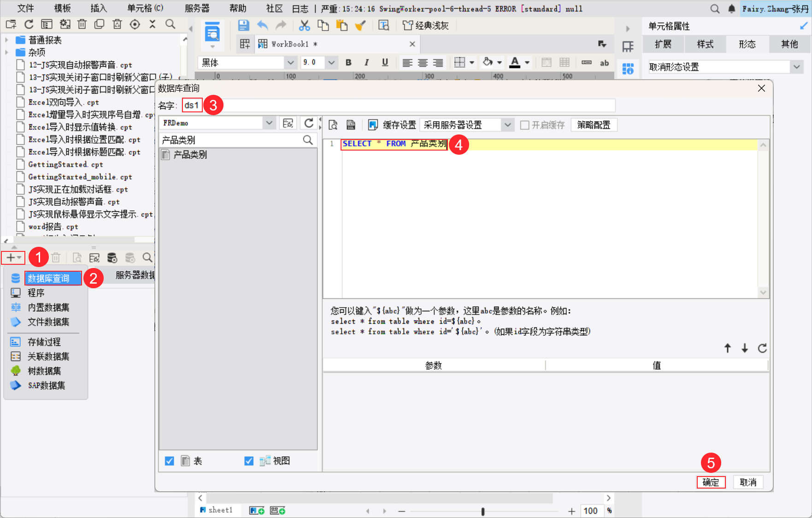Click the search magnifier in top bar
812x518 pixels.
point(715,9)
